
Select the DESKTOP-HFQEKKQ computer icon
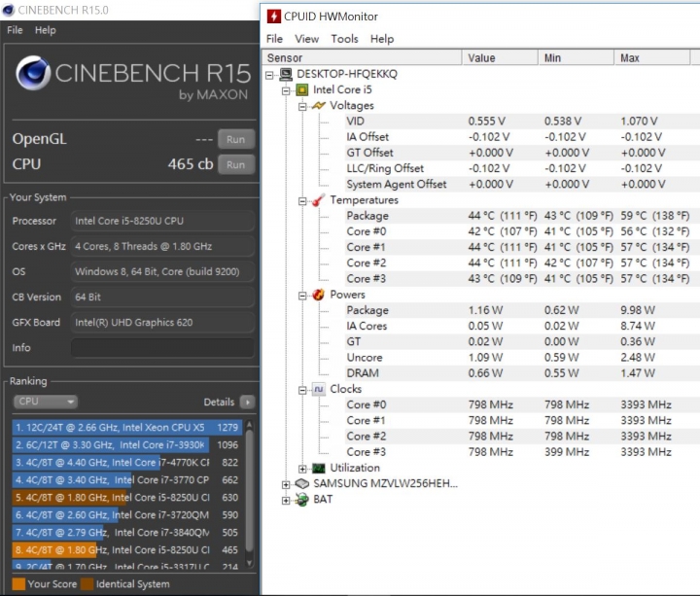pos(286,74)
